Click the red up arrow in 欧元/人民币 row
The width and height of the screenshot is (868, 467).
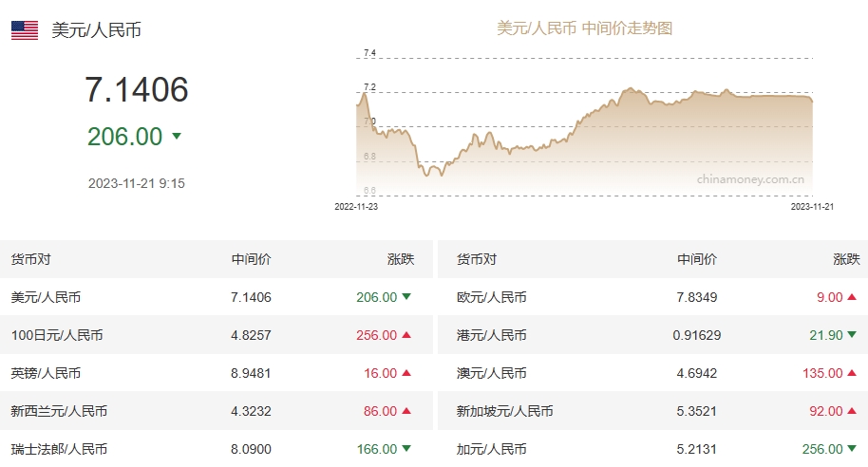pos(852,297)
